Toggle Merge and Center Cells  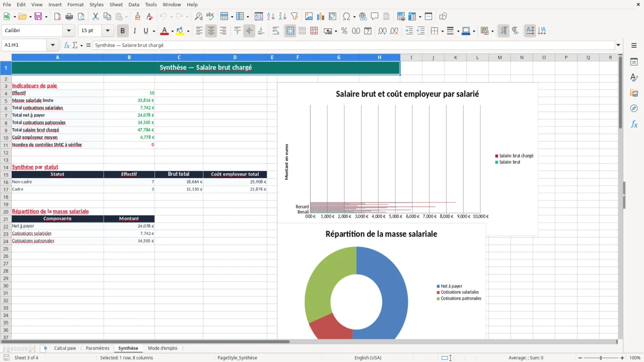point(290,31)
